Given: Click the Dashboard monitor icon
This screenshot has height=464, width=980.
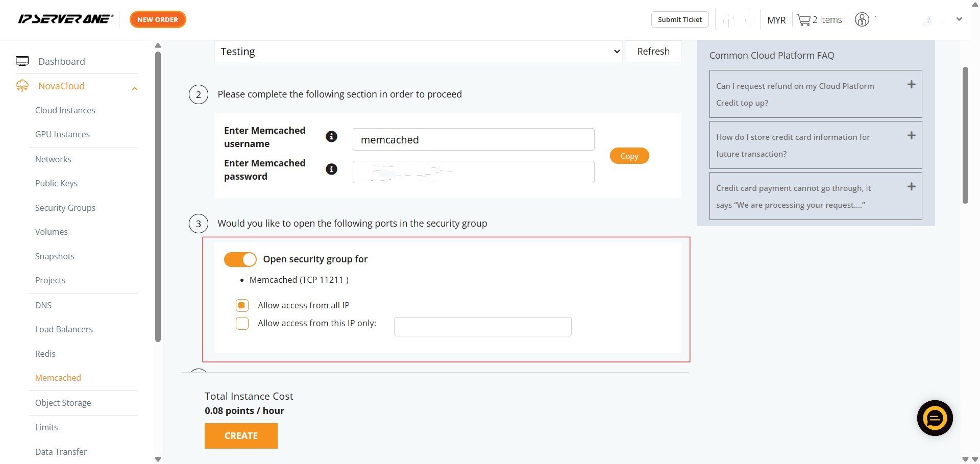Looking at the screenshot, I should (x=22, y=61).
